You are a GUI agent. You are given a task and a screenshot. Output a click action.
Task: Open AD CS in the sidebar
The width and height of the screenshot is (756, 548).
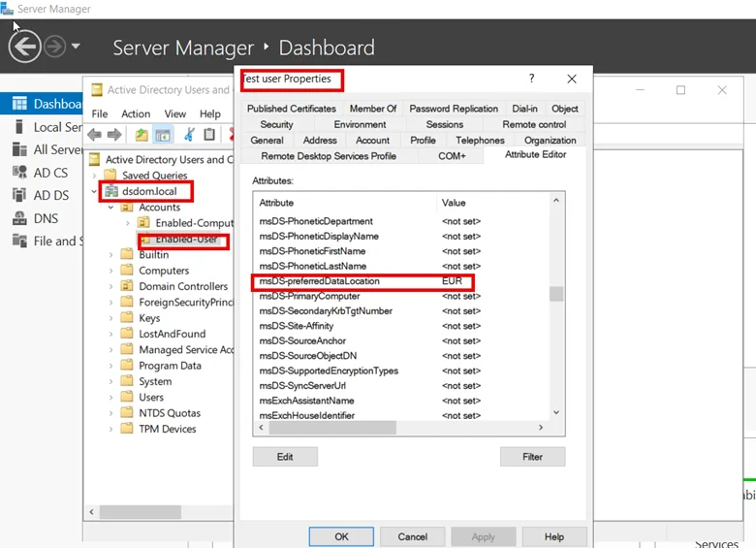[50, 173]
